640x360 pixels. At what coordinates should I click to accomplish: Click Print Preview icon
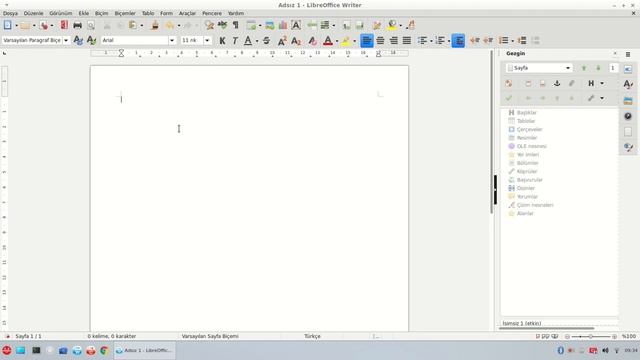click(x=91, y=25)
